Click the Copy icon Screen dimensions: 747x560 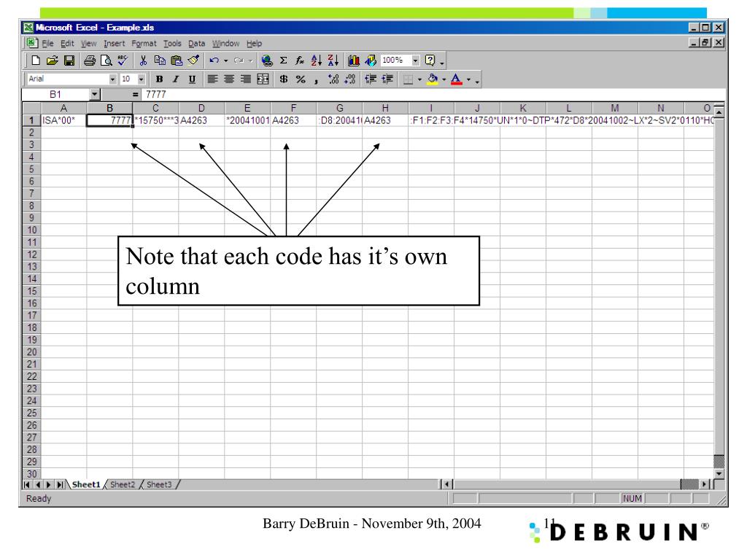(160, 61)
